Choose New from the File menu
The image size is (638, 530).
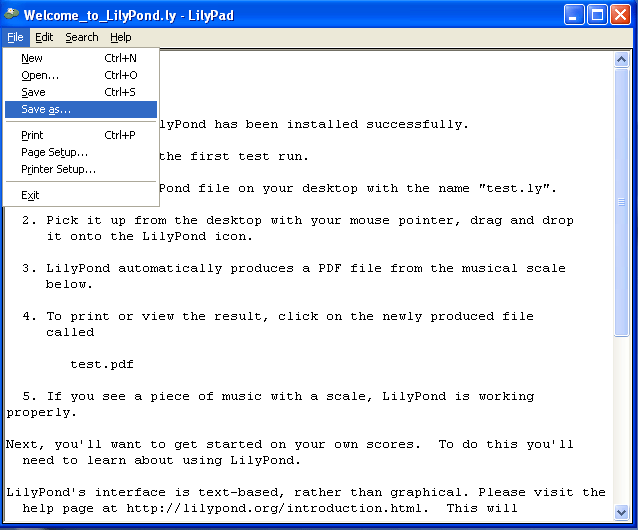pyautogui.click(x=81, y=58)
